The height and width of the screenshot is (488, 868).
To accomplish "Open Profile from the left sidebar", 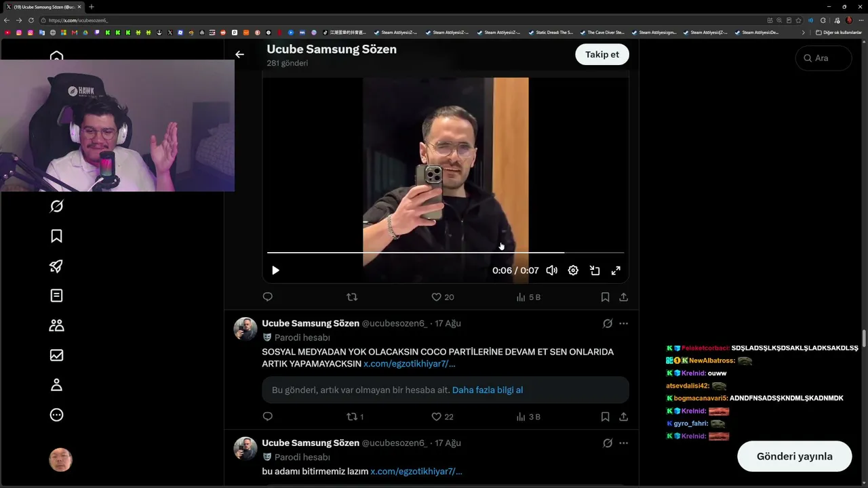I will coord(56,385).
